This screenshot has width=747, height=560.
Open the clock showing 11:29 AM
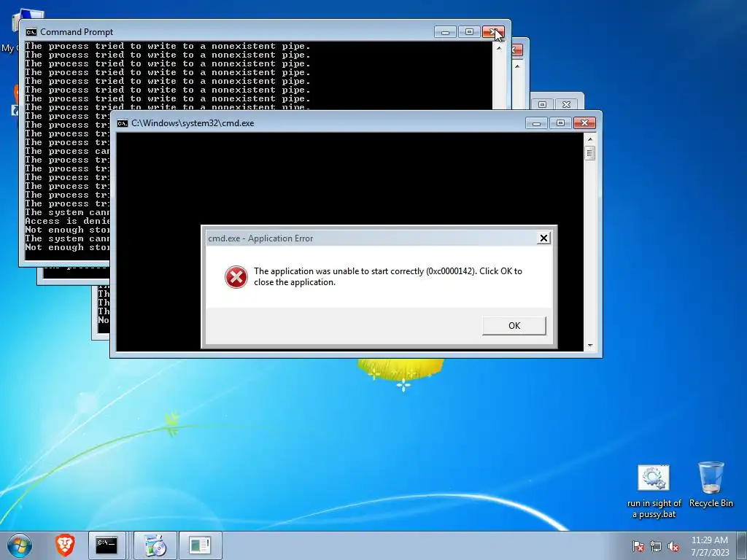tap(709, 540)
